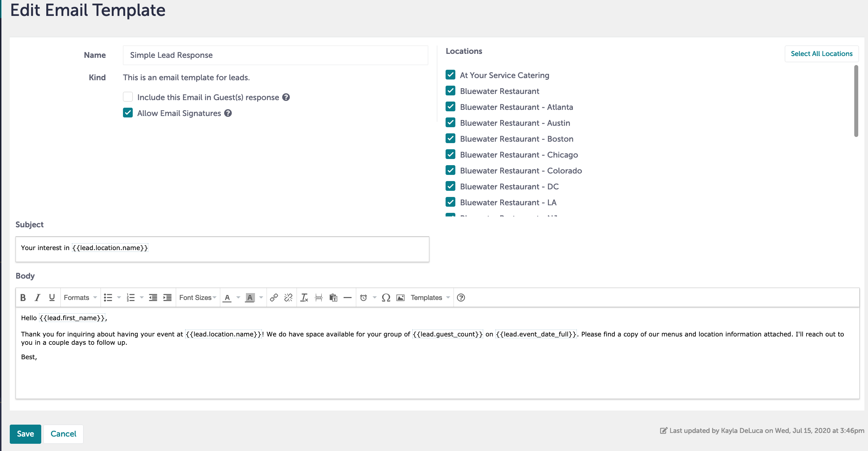Remove link with broken chain icon
868x451 pixels.
(288, 297)
